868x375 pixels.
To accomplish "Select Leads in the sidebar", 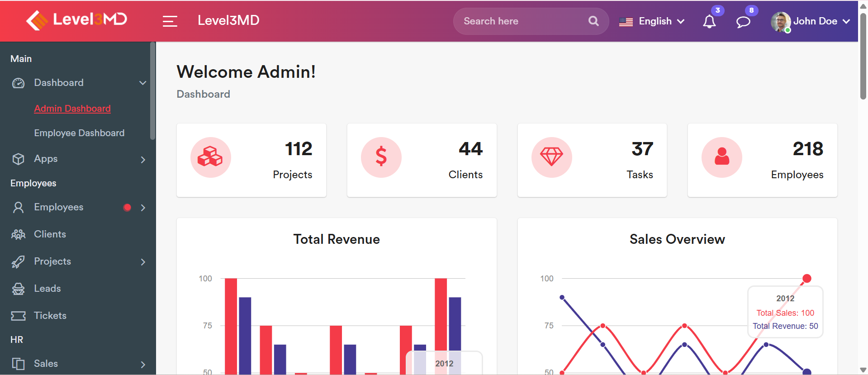I will click(47, 289).
